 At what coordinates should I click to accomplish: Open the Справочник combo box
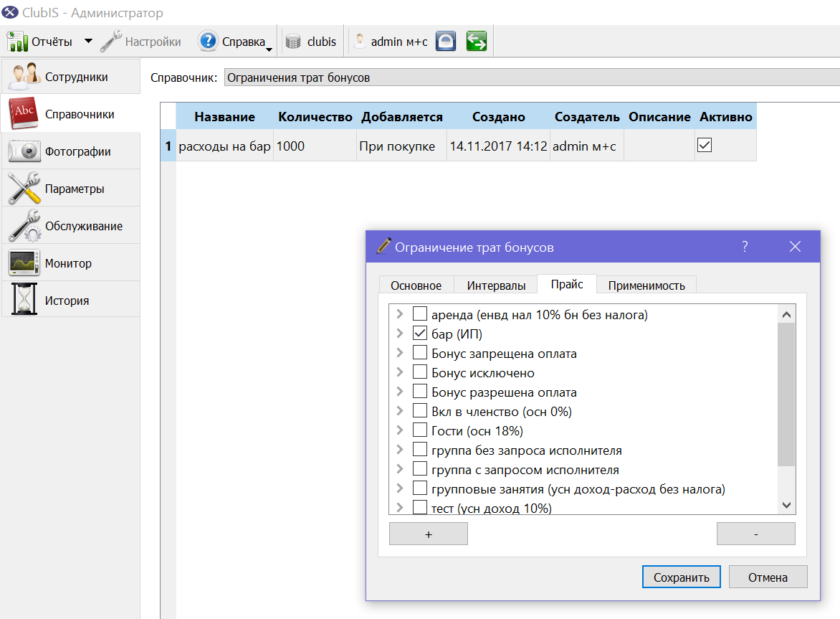(x=531, y=77)
